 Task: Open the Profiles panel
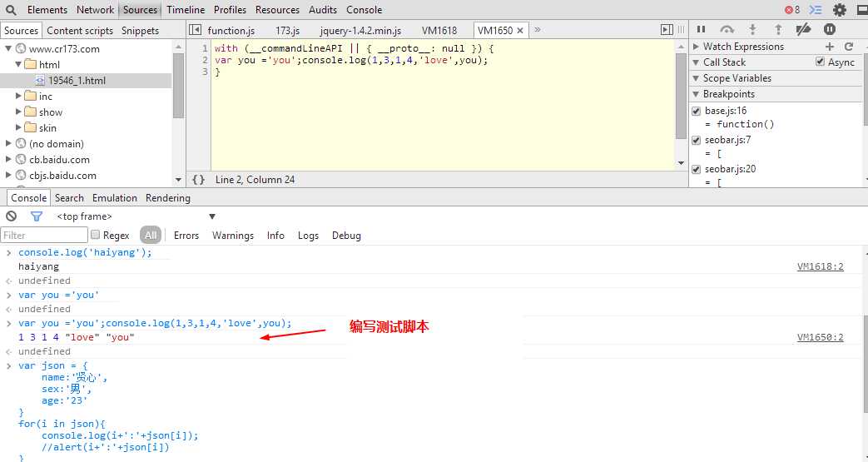tap(230, 9)
